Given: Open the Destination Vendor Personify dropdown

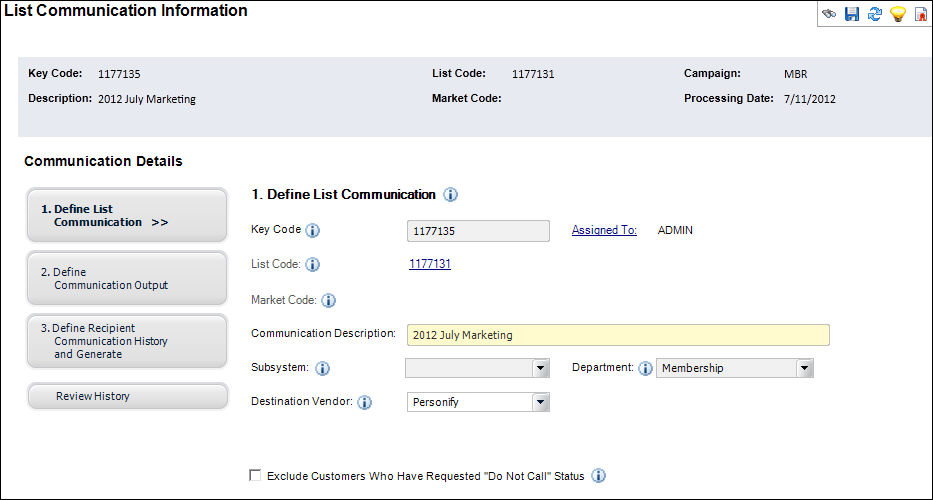Looking at the screenshot, I should [478, 402].
